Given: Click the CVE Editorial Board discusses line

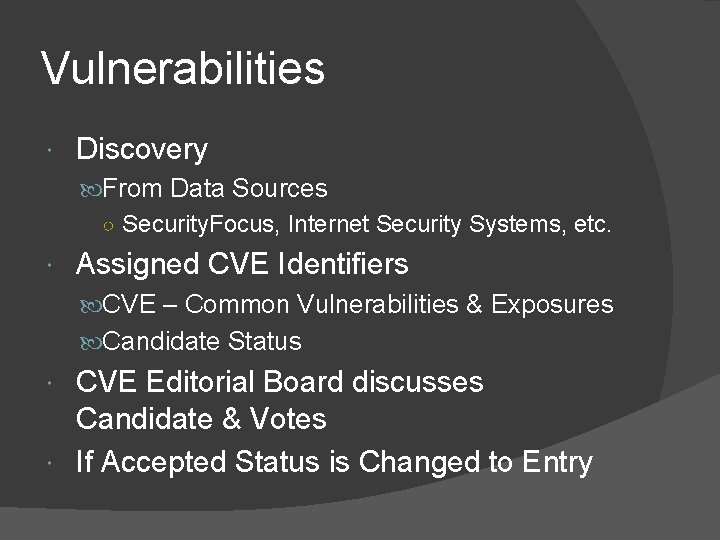Looking at the screenshot, I should [280, 382].
